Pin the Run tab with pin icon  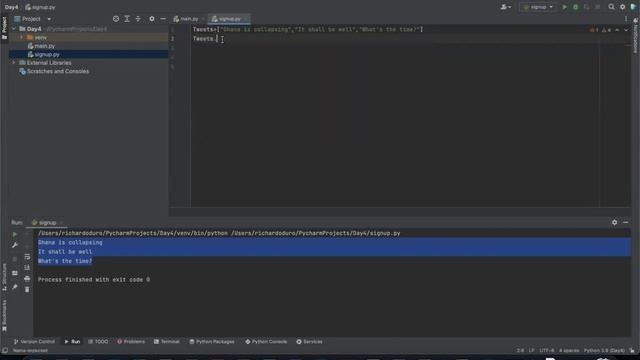[x=15, y=287]
